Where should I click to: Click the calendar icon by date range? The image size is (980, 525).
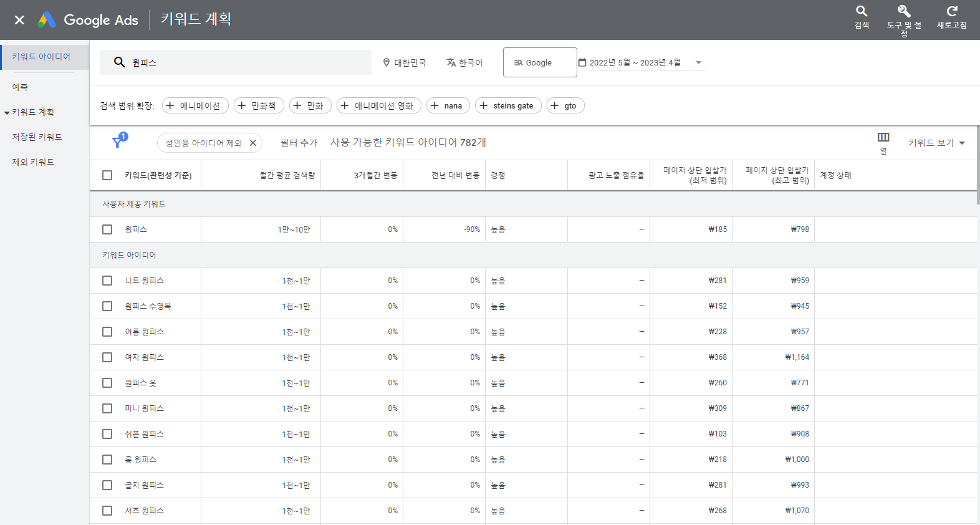[582, 62]
